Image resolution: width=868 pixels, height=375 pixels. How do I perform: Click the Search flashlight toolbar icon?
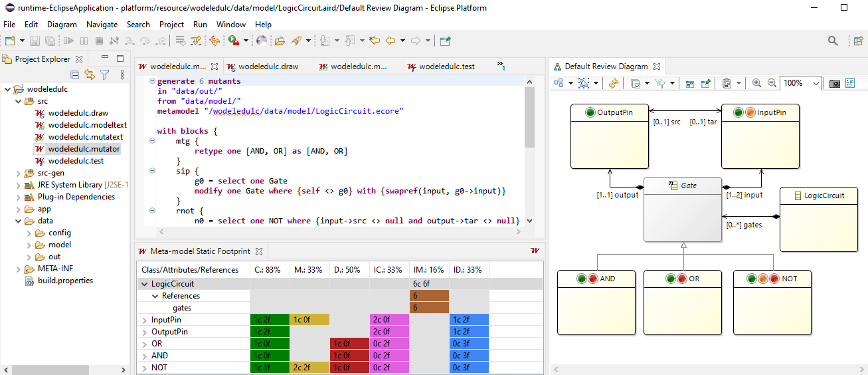tap(296, 41)
